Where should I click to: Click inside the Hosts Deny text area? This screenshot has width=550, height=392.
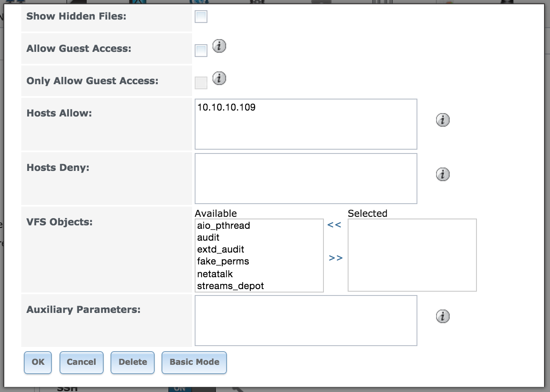pyautogui.click(x=306, y=179)
